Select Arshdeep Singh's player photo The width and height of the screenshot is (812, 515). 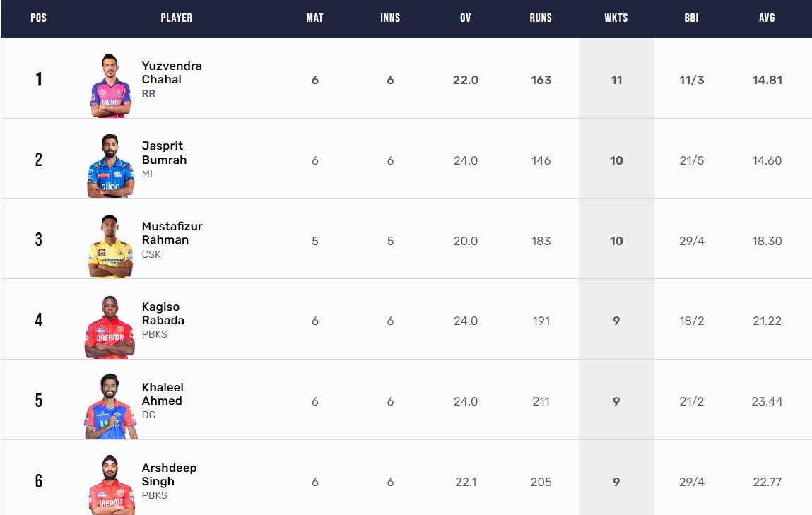pos(112,485)
